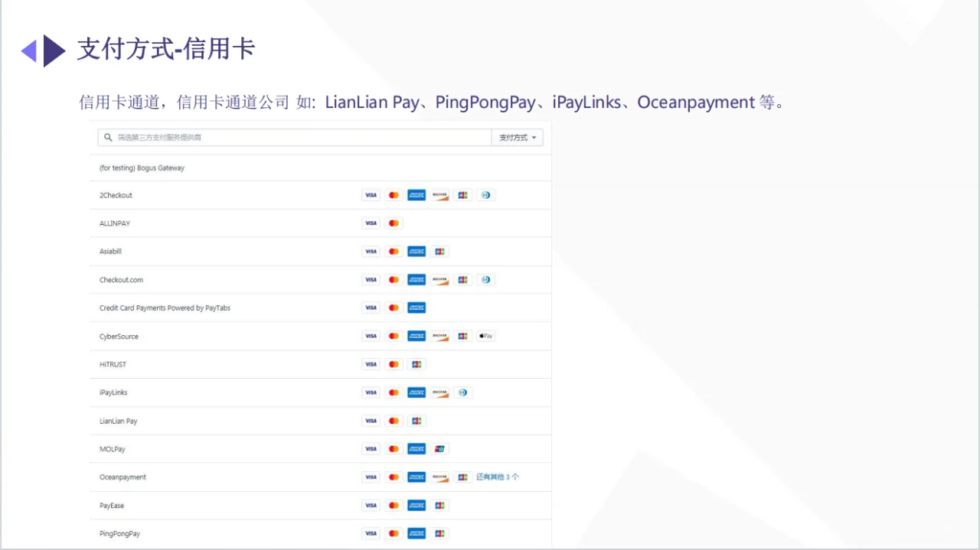The width and height of the screenshot is (980, 550).
Task: Select the HiTRUST provider name
Action: tap(113, 364)
